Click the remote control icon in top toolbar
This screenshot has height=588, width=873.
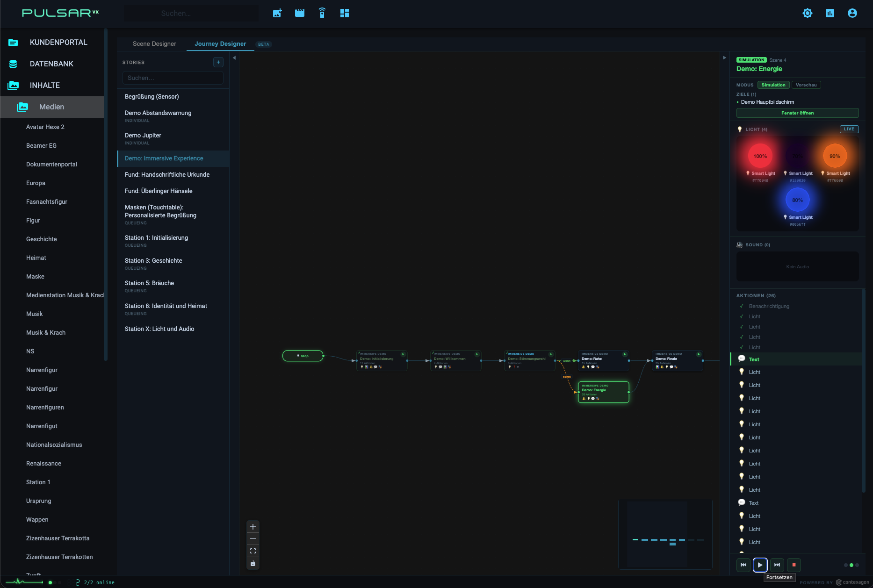click(322, 13)
